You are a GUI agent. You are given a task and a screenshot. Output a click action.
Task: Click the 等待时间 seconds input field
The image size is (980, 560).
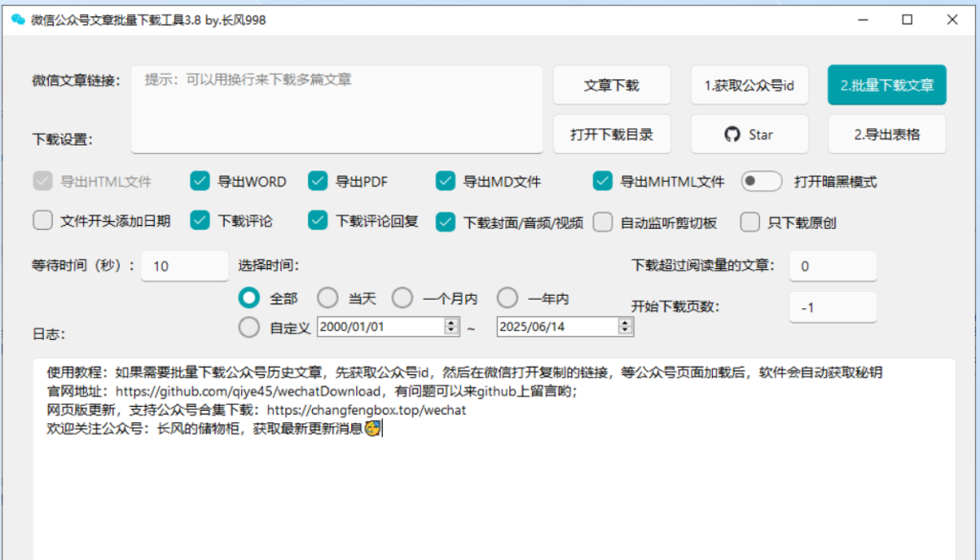[x=185, y=266]
